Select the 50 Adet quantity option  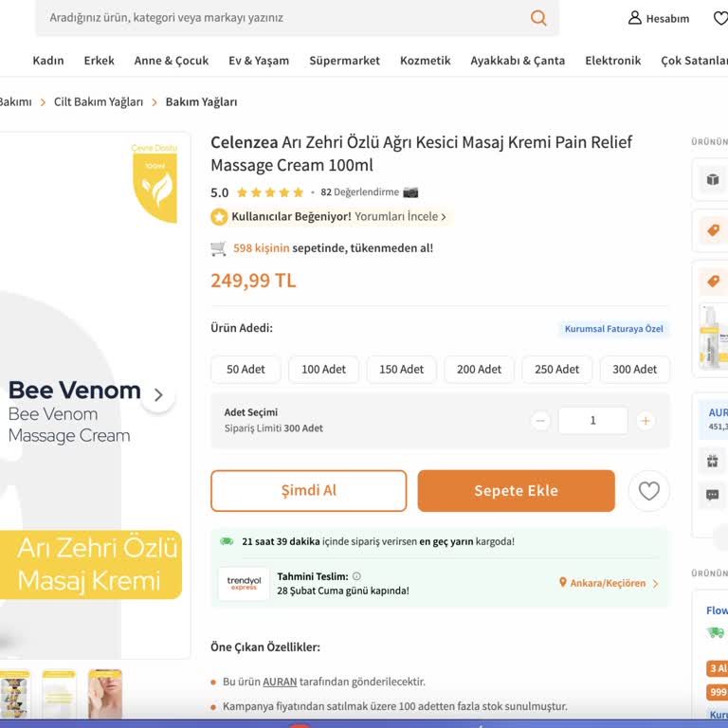click(246, 370)
